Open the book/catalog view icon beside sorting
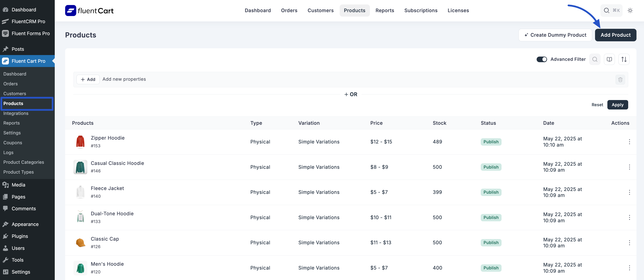 pyautogui.click(x=609, y=59)
